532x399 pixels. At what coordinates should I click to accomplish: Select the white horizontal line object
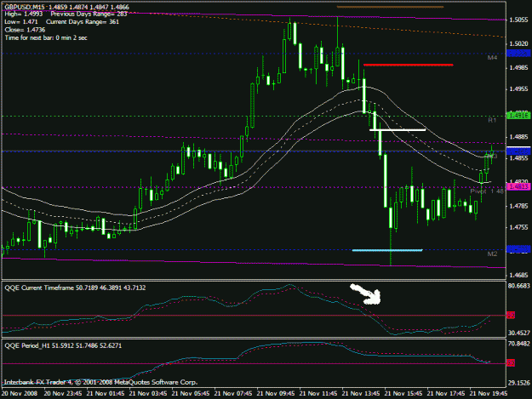(398, 129)
